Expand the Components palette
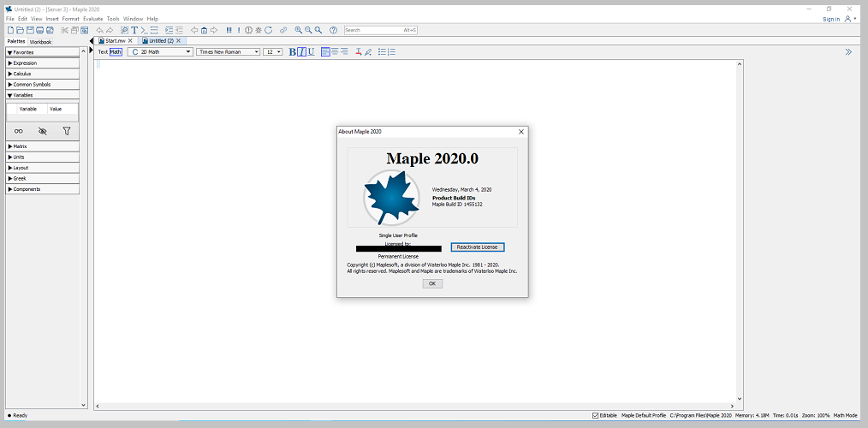 [43, 189]
